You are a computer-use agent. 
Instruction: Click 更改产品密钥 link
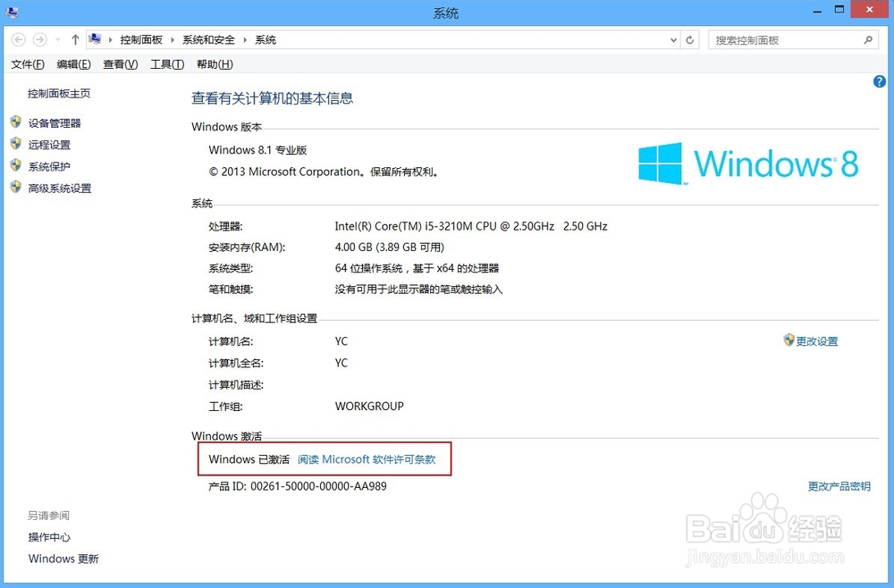839,486
